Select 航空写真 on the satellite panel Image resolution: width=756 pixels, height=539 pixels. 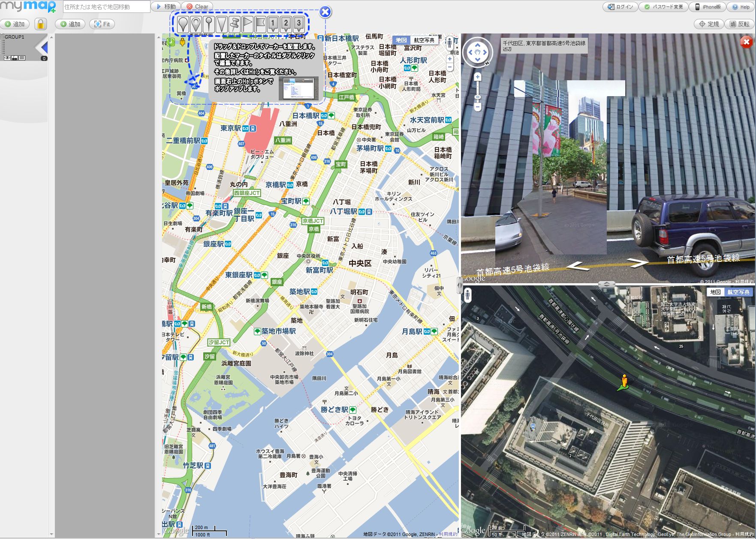coord(738,292)
